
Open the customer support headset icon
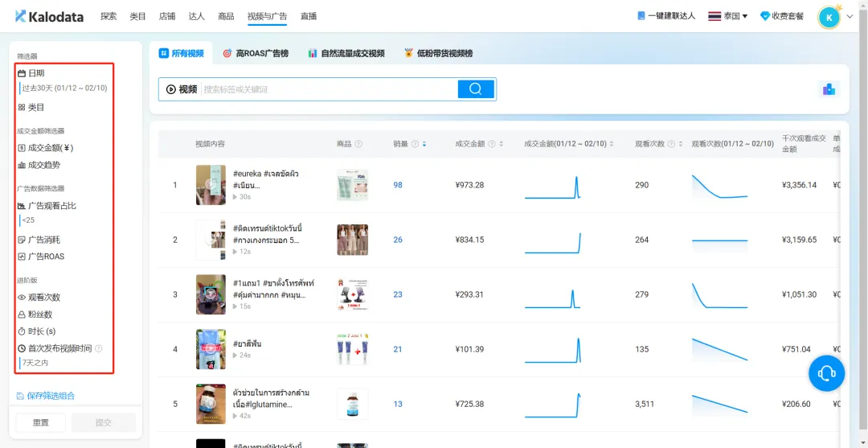point(826,374)
